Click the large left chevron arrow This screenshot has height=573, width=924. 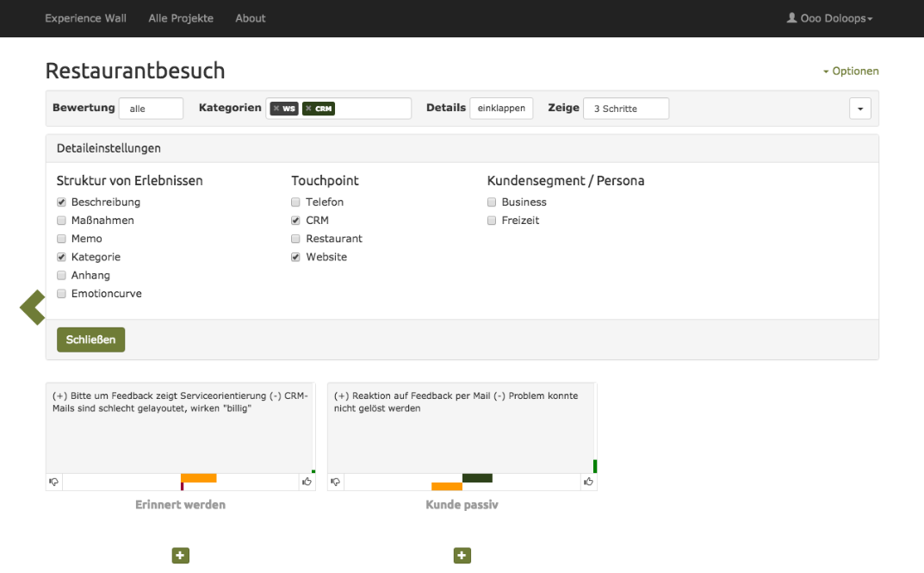point(33,308)
